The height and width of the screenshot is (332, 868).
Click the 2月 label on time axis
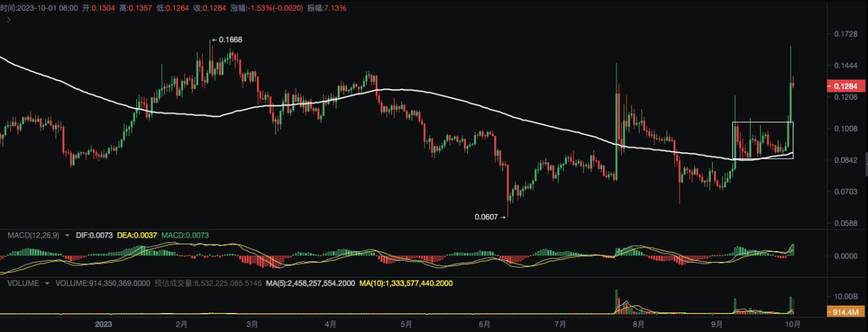coord(181,325)
